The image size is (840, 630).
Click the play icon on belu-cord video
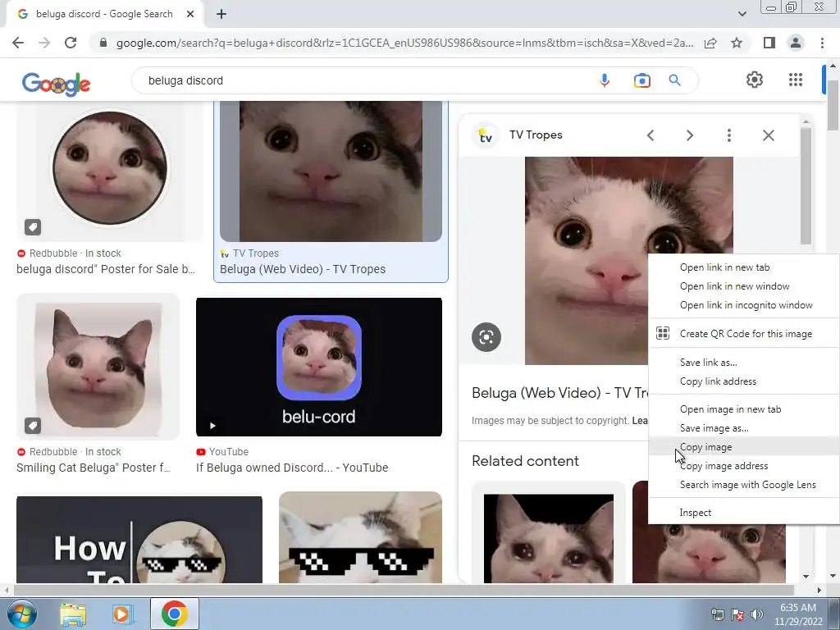[212, 426]
